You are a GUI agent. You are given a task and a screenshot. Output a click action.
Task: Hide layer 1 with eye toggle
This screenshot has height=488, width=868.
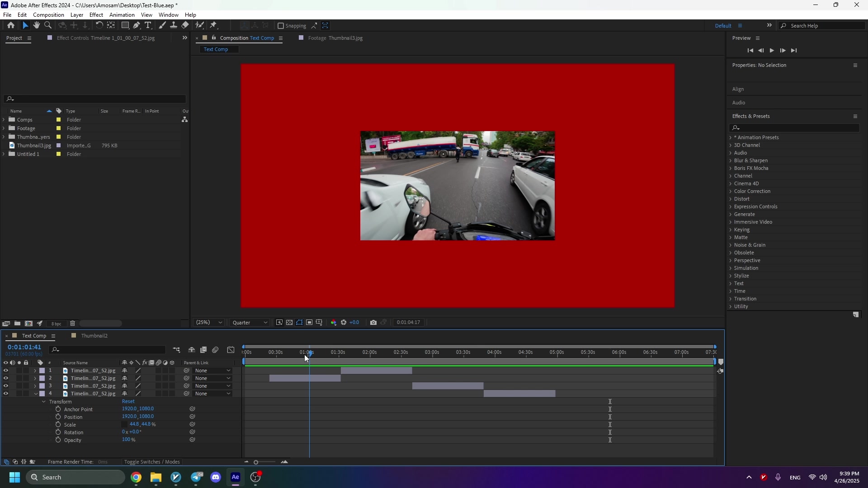(5, 371)
